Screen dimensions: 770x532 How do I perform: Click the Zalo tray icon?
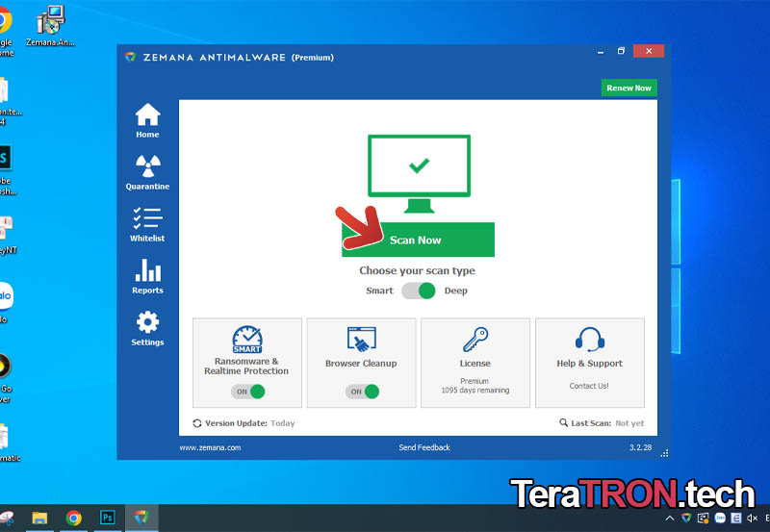tap(720, 519)
